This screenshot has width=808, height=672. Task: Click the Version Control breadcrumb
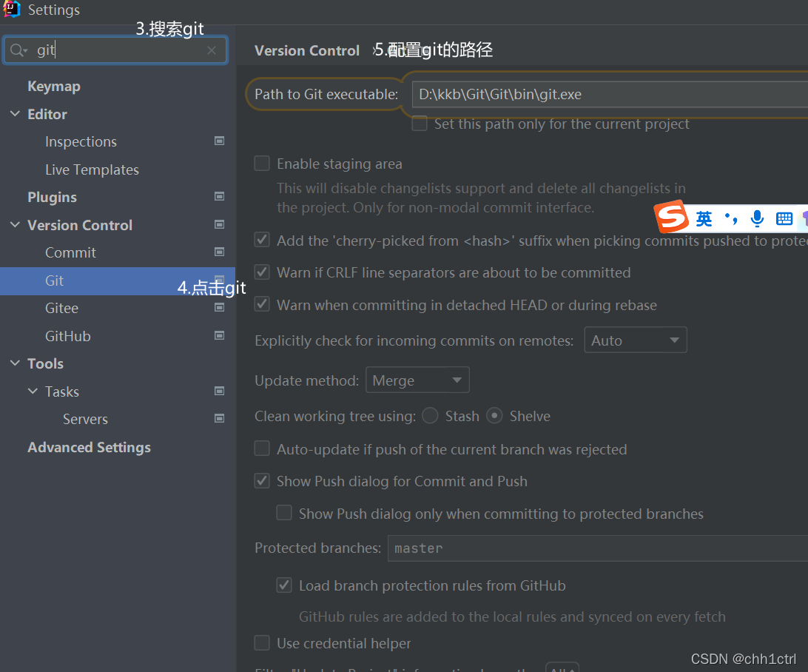[x=307, y=50]
